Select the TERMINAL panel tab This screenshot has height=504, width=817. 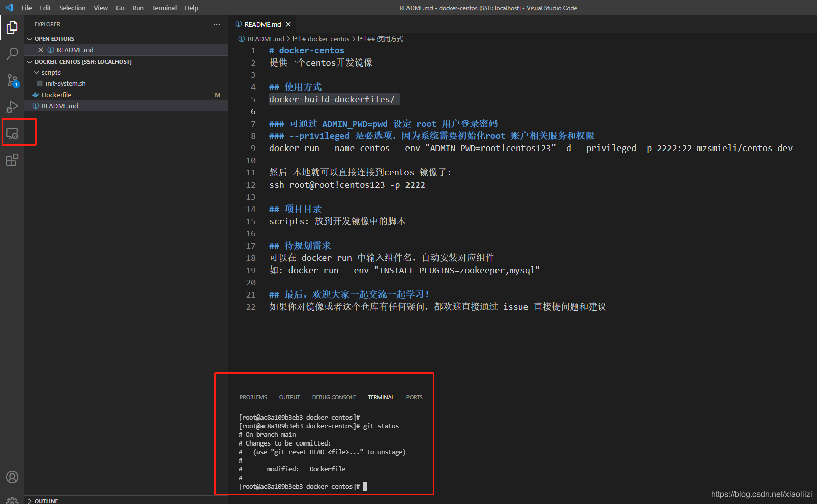(381, 397)
